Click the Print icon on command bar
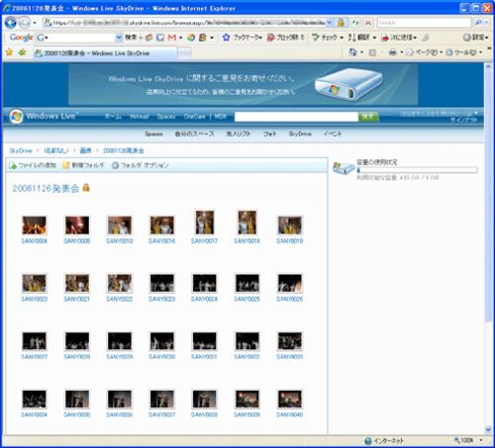This screenshot has height=448, width=495. [392, 52]
